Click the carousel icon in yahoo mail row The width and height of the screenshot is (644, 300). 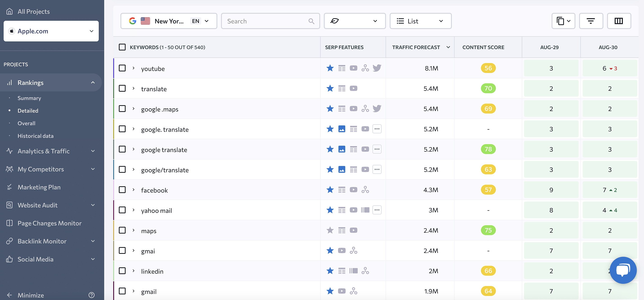pyautogui.click(x=365, y=210)
